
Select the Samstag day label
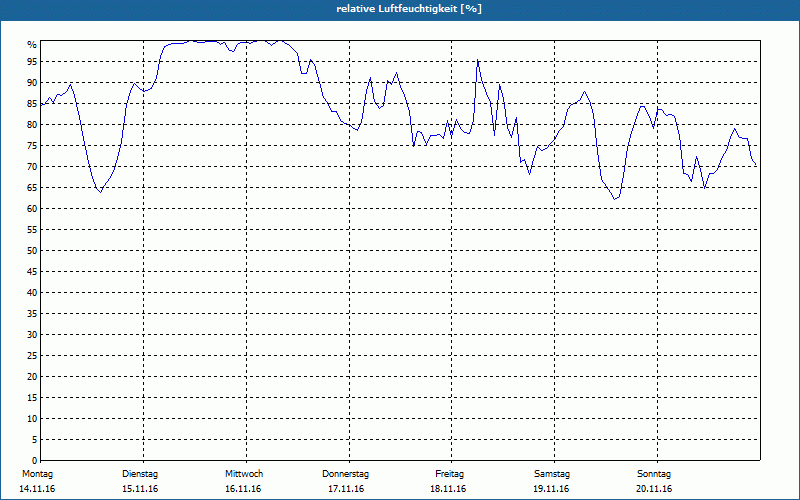(x=552, y=474)
